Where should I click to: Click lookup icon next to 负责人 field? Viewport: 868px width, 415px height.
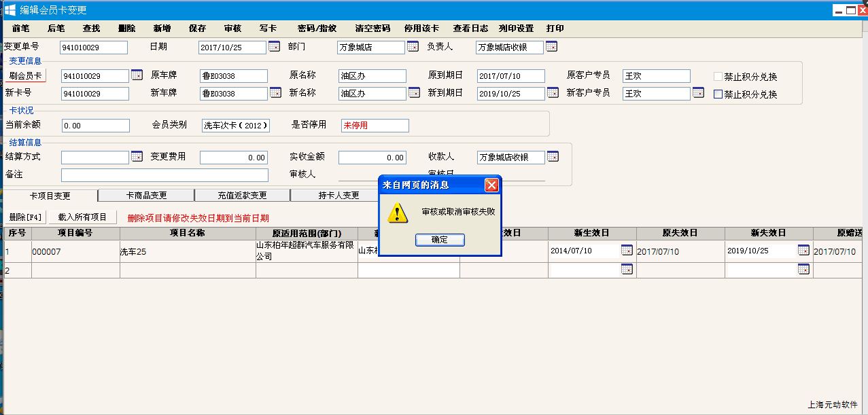coord(551,47)
